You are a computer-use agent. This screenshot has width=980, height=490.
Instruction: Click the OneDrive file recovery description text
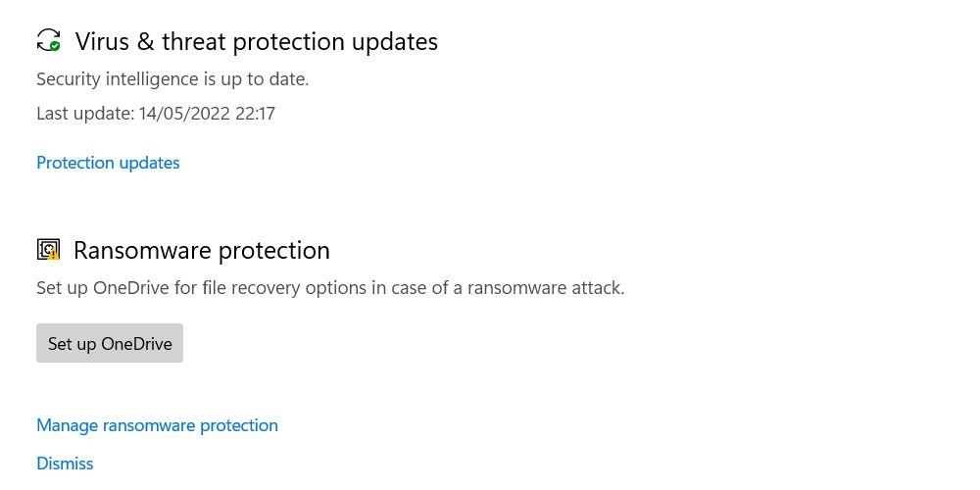[329, 288]
